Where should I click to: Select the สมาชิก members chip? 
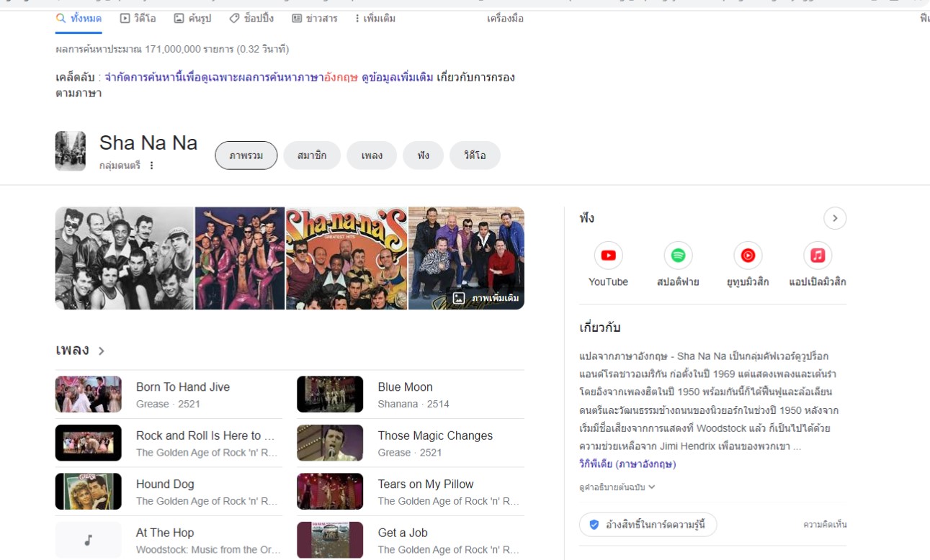(312, 155)
